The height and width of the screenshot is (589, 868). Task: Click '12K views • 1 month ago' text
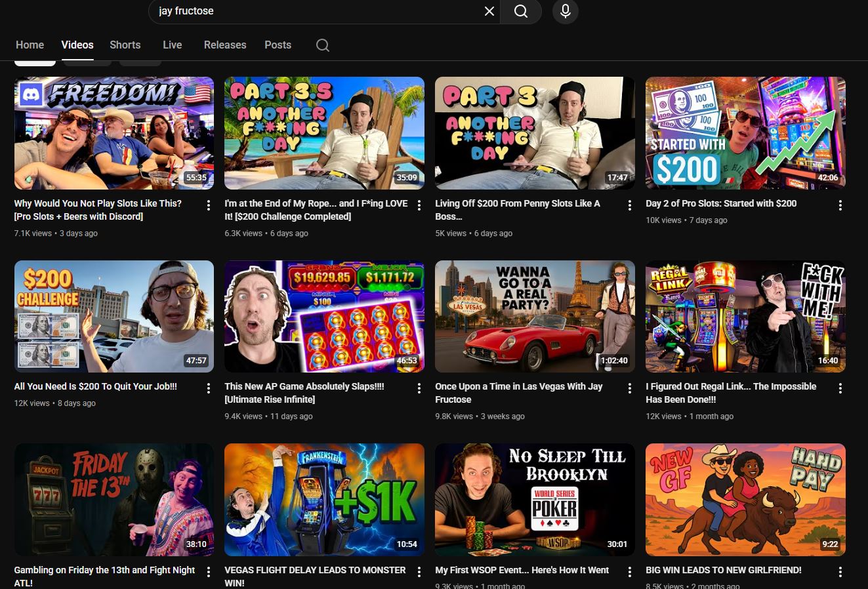click(690, 416)
